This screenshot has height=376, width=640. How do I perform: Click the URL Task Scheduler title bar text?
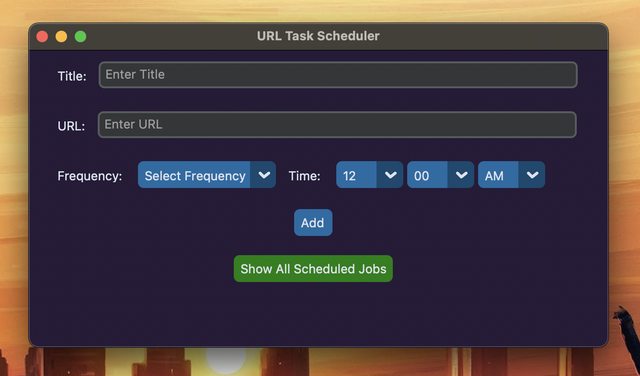318,36
